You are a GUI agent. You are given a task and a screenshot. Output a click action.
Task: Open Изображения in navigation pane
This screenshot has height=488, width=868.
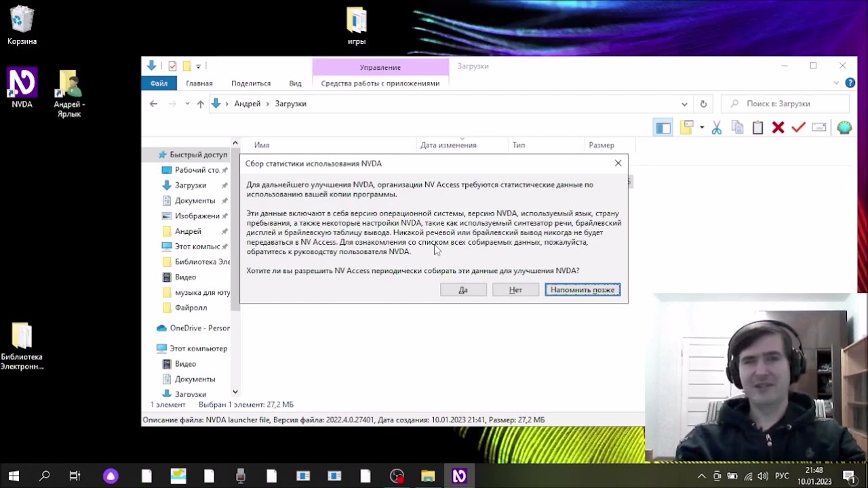click(197, 216)
